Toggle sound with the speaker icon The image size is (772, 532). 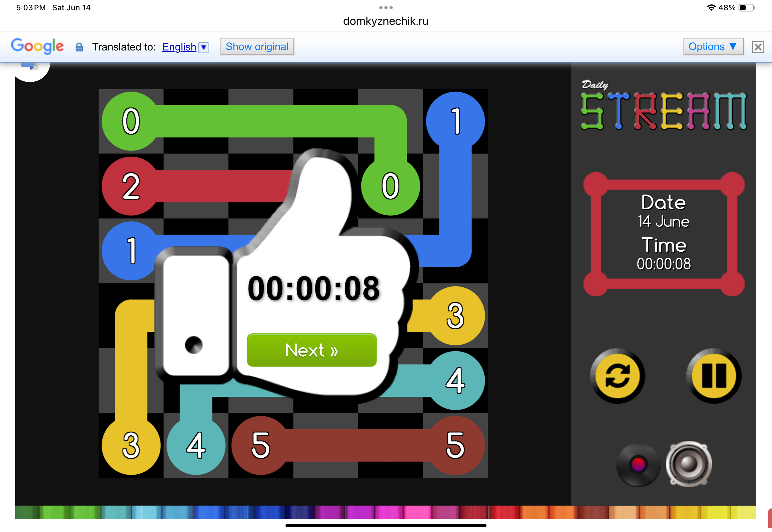click(689, 464)
